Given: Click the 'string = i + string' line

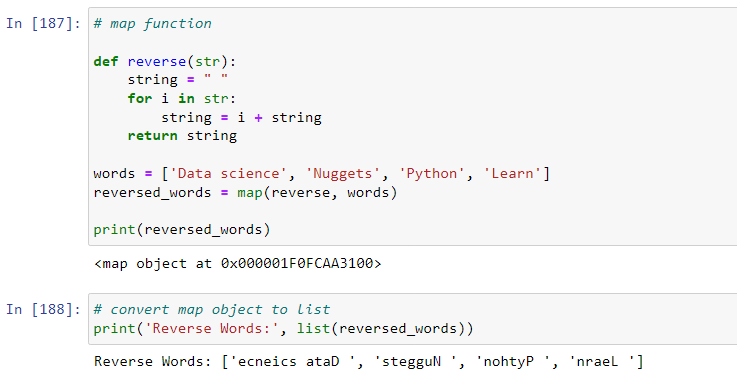Looking at the screenshot, I should [x=242, y=118].
